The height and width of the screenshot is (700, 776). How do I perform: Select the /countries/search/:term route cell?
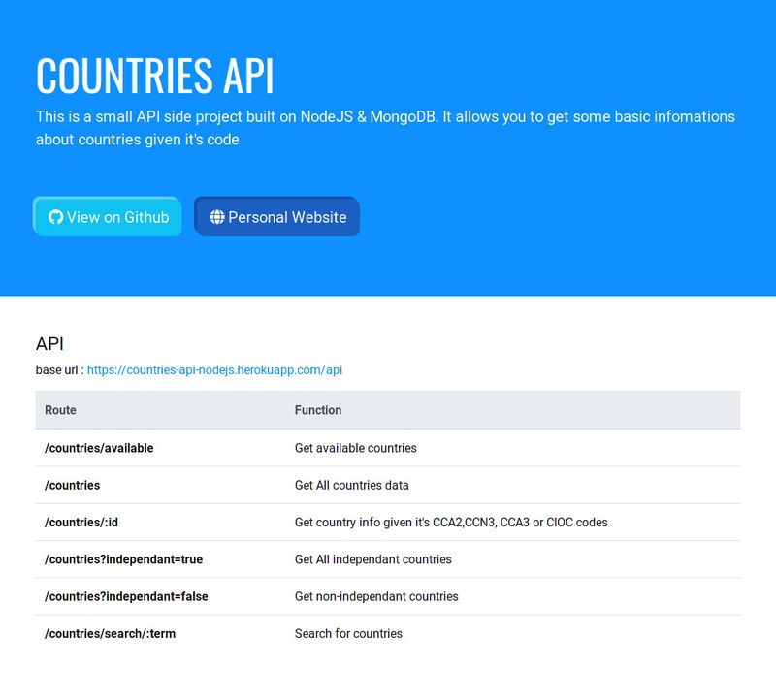click(x=160, y=633)
